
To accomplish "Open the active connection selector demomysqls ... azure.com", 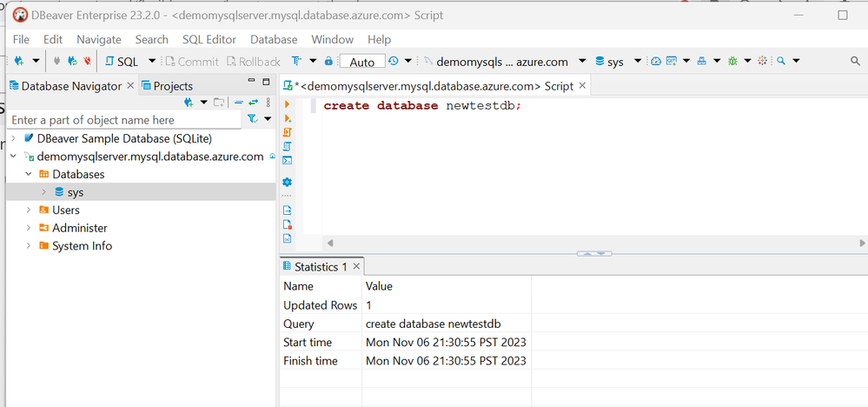I will 505,62.
